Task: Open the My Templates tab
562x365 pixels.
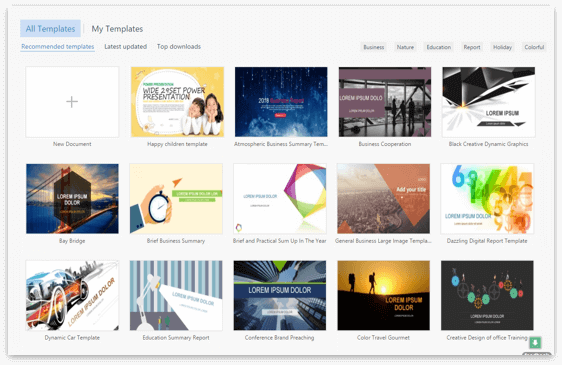Action: 117,29
